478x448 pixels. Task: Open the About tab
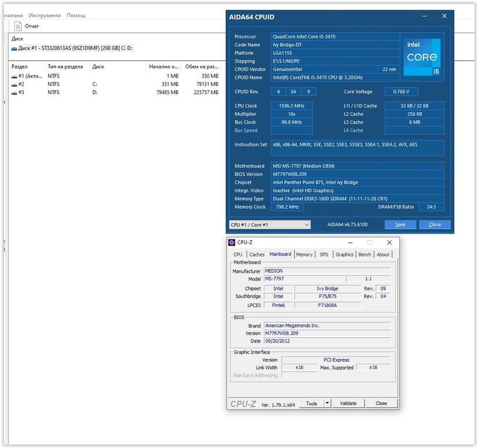click(383, 254)
